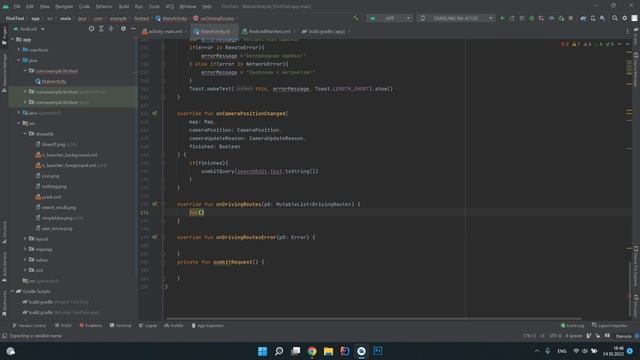Screen dimensions: 640x360
Task: Open editor tabs overflow menu
Action: pyautogui.click(x=627, y=31)
